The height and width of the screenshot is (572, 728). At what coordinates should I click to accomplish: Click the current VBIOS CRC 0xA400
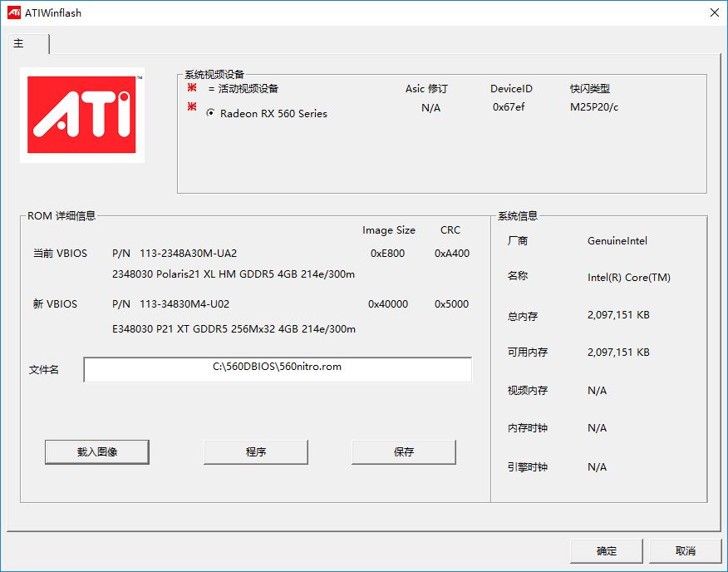point(452,254)
